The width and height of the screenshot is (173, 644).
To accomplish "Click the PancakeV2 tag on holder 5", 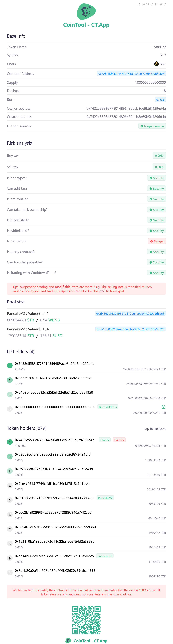I will point(105,498).
